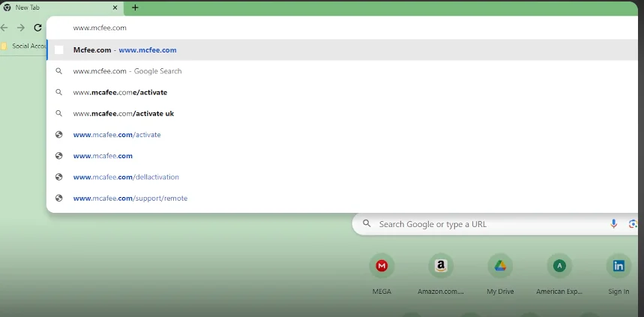Open Google Lens image search icon
644x317 pixels.
coord(633,224)
